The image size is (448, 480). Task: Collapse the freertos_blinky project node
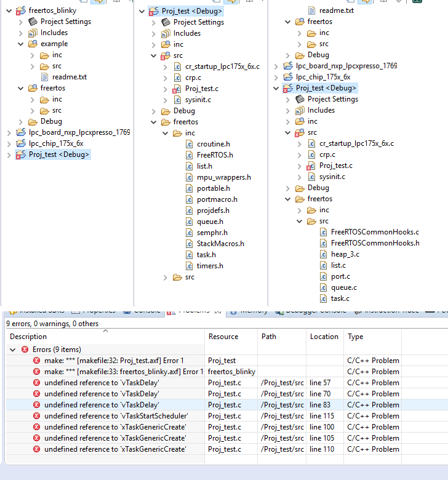coord(9,11)
